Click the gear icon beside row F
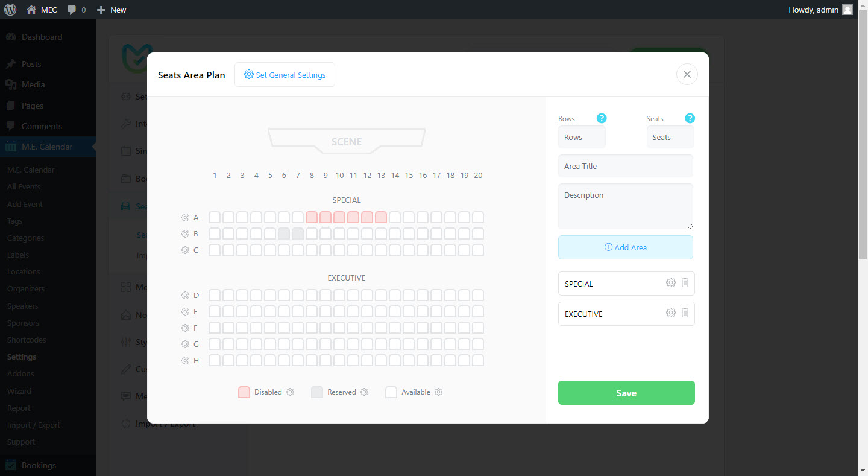 point(185,328)
